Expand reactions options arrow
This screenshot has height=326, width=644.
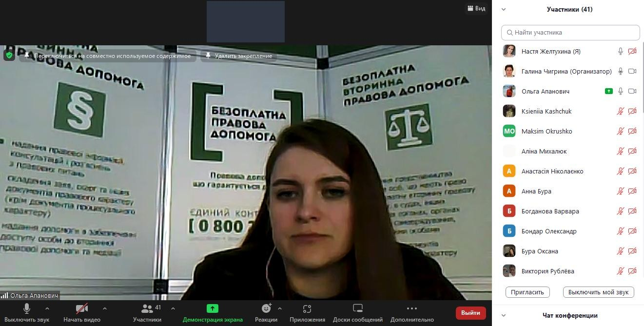[x=279, y=308]
